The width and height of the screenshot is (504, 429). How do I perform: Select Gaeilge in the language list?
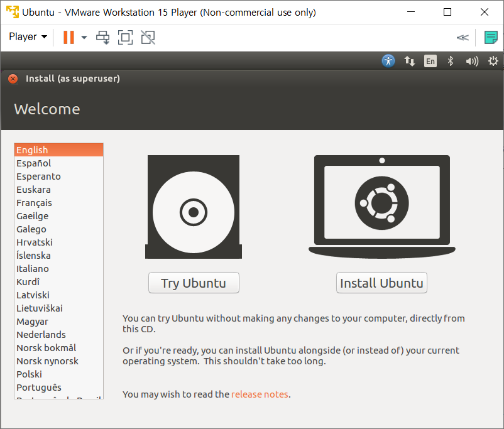coord(58,216)
